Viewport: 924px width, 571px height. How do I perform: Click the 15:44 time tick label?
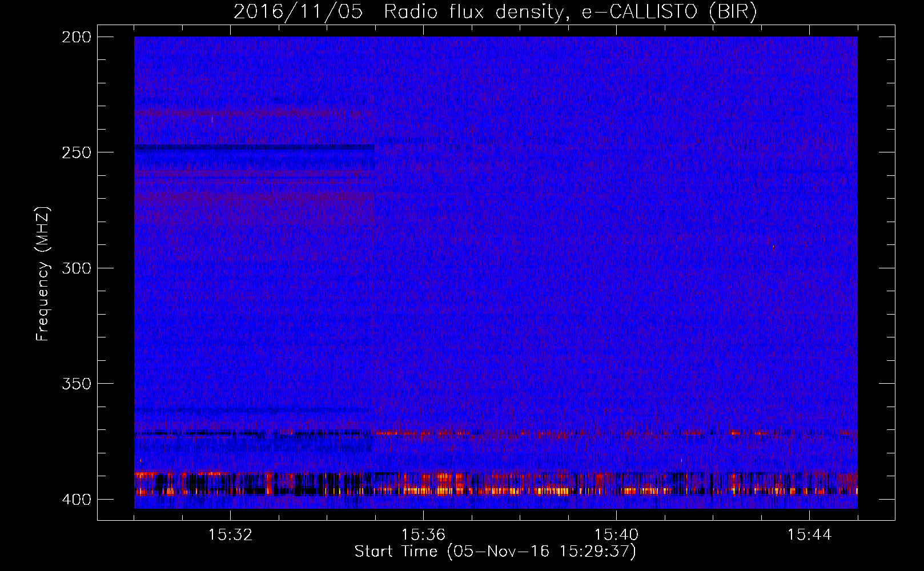tap(809, 535)
